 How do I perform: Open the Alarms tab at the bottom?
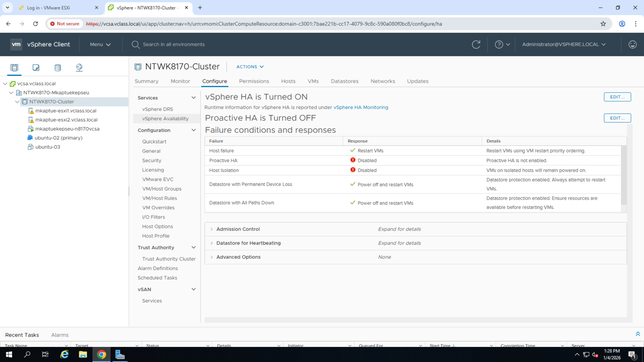coord(60,335)
